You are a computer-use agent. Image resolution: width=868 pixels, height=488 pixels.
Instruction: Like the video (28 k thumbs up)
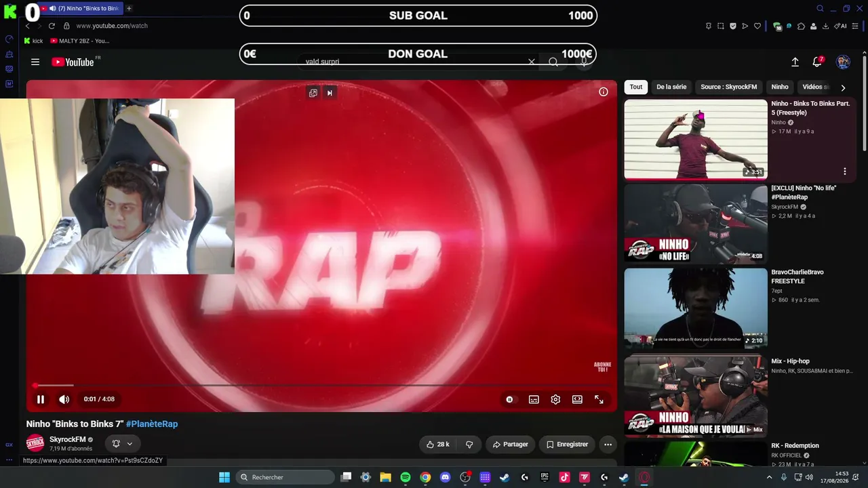pos(438,445)
